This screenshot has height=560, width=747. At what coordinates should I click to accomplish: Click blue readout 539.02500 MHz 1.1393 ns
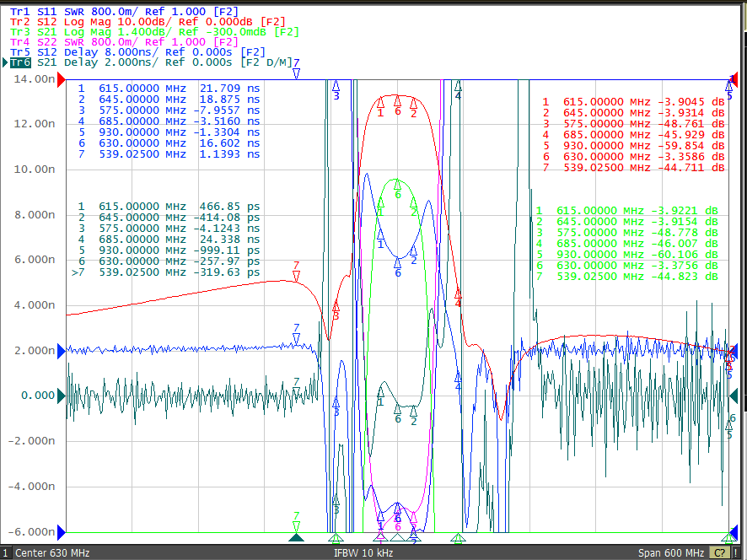click(169, 154)
